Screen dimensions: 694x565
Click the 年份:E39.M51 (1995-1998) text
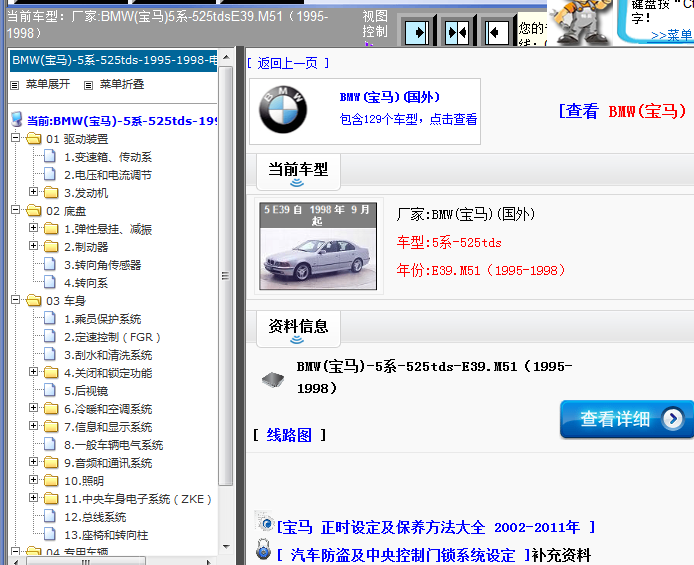pos(481,270)
